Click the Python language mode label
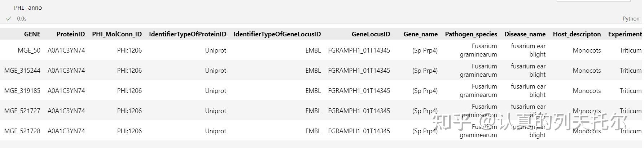This screenshot has height=148, width=644. [631, 18]
